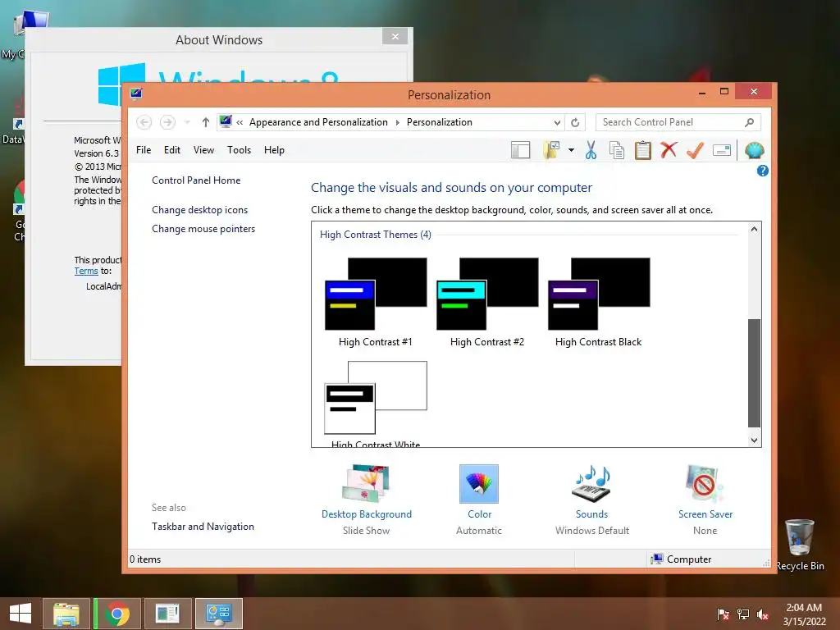Open Screen Saver settings icon
The width and height of the screenshot is (840, 630).
(x=705, y=484)
